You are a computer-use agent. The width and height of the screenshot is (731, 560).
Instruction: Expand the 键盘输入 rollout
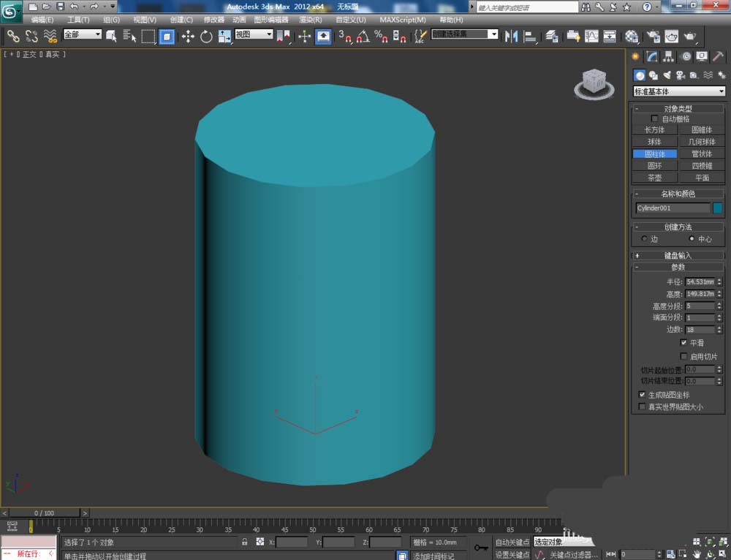[x=678, y=255]
